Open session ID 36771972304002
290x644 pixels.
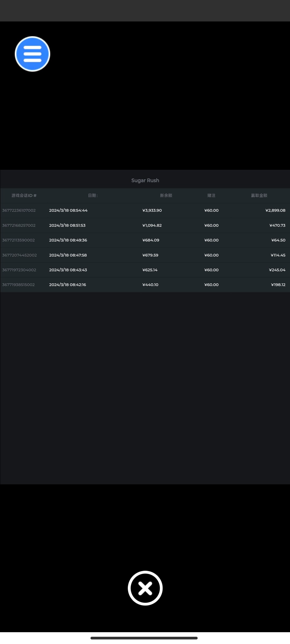point(19,270)
